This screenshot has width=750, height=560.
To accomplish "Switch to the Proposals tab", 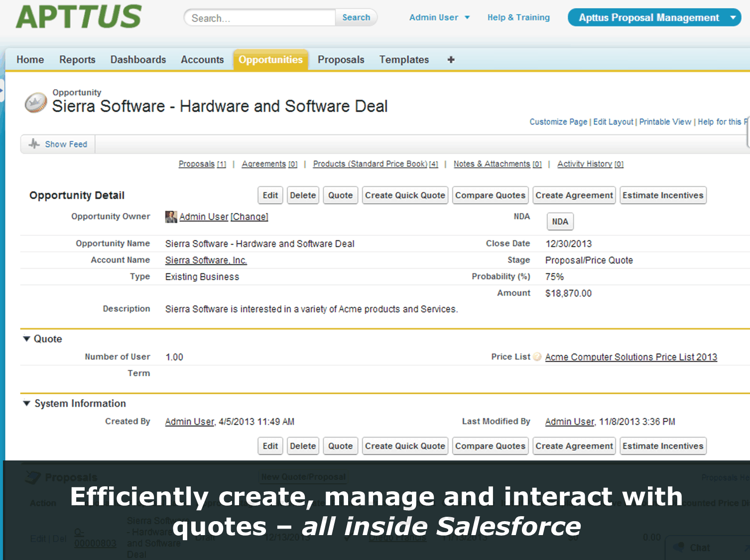I will 341,59.
